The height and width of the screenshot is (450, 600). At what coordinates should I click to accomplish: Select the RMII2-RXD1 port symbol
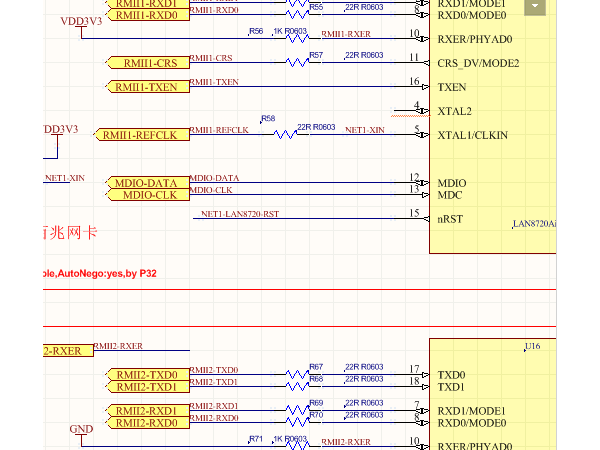point(146,411)
